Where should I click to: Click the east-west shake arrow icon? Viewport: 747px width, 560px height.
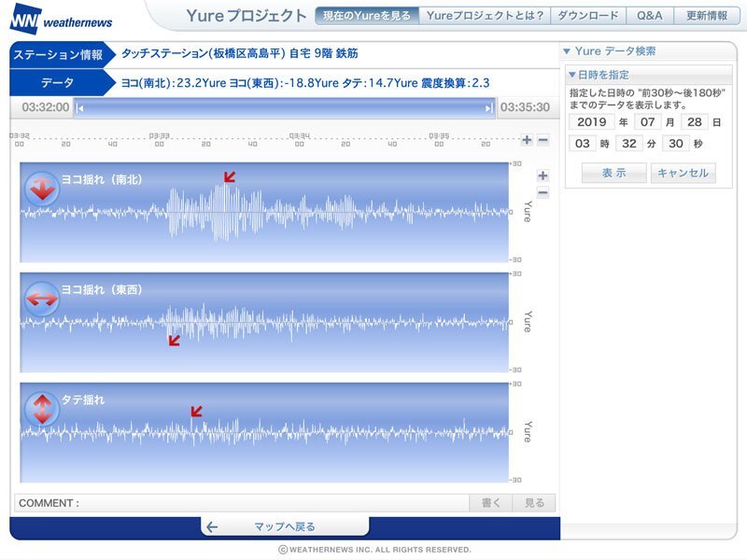click(x=42, y=299)
